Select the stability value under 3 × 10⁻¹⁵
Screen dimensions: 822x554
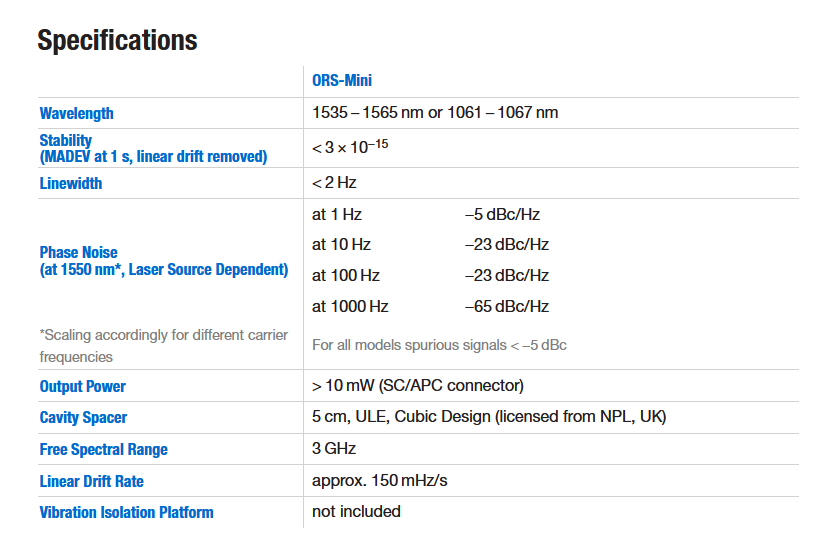350,148
